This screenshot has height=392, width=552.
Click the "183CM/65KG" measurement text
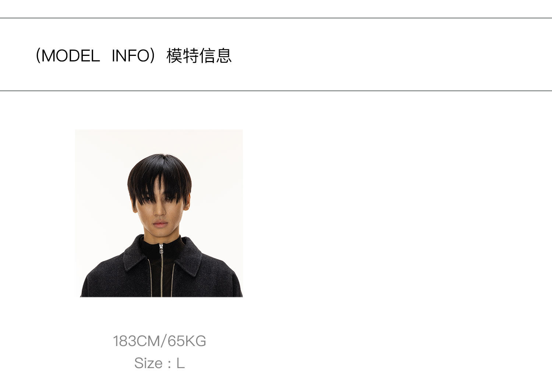point(159,341)
